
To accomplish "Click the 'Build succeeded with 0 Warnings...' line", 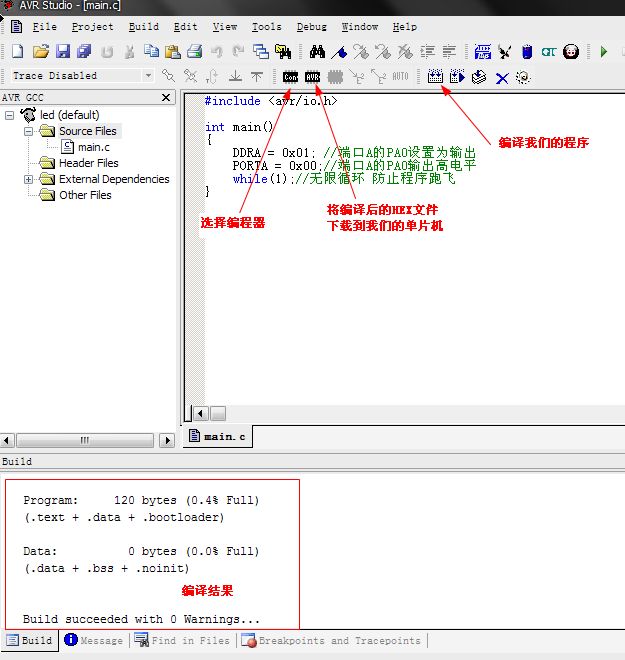I will pos(141,619).
